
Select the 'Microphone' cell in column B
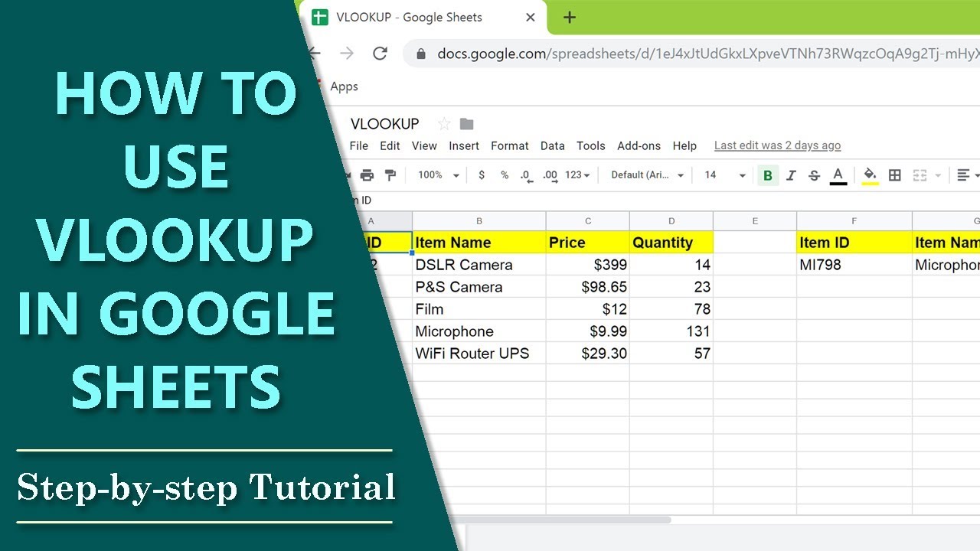(x=479, y=331)
